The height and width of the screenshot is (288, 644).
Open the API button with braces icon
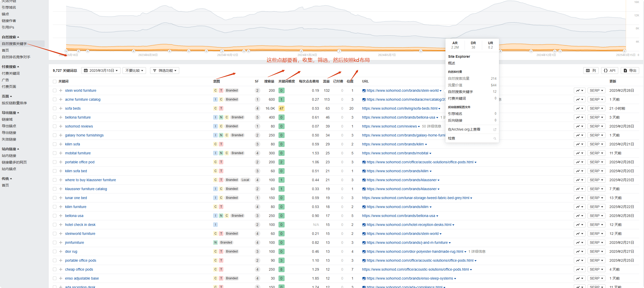click(x=610, y=71)
